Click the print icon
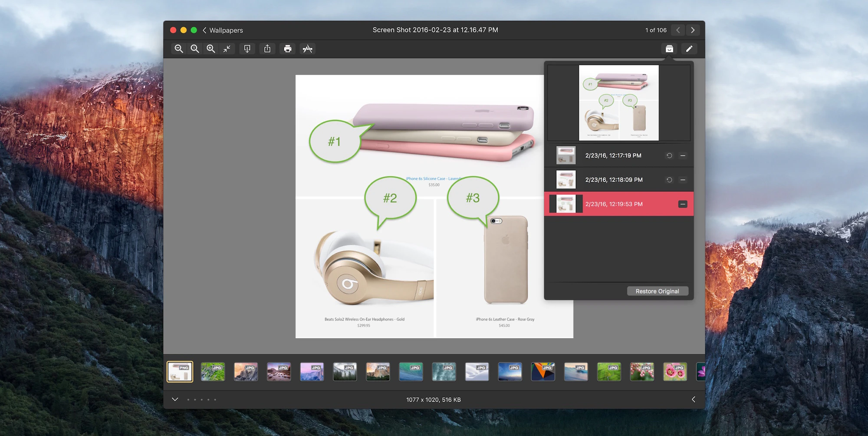 (287, 49)
